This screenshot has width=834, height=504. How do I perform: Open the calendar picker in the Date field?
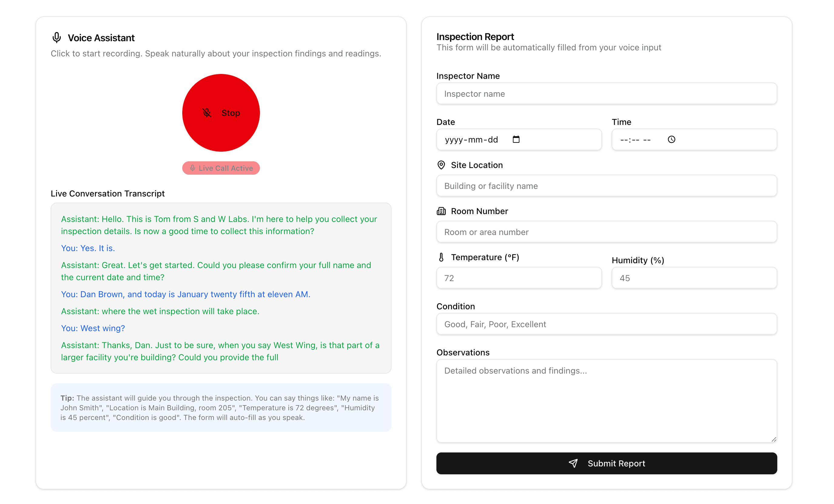(x=516, y=139)
